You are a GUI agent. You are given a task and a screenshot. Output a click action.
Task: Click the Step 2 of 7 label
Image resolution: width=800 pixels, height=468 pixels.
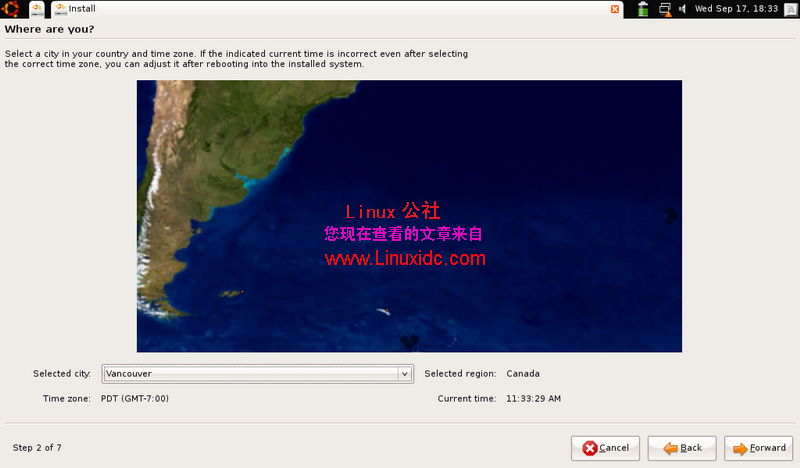point(37,448)
